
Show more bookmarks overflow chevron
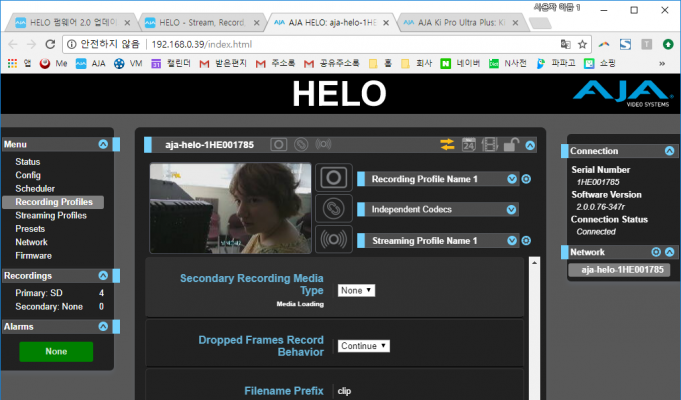pos(662,64)
